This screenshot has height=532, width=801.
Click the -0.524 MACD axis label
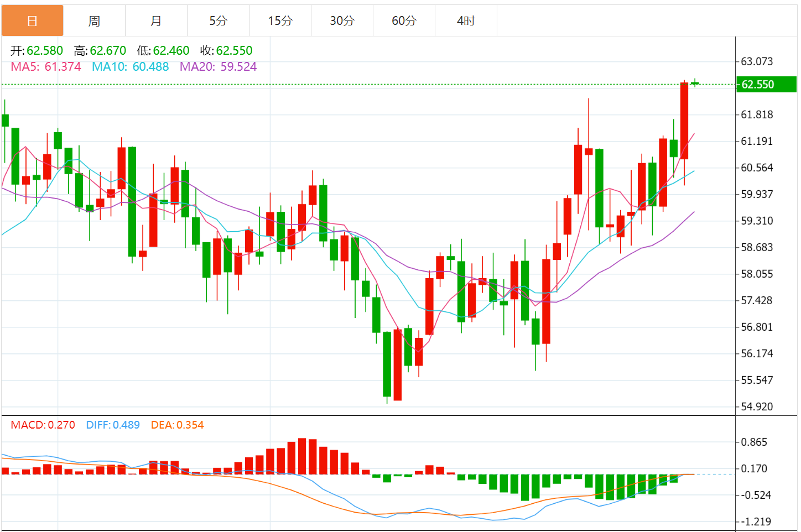[x=756, y=495]
